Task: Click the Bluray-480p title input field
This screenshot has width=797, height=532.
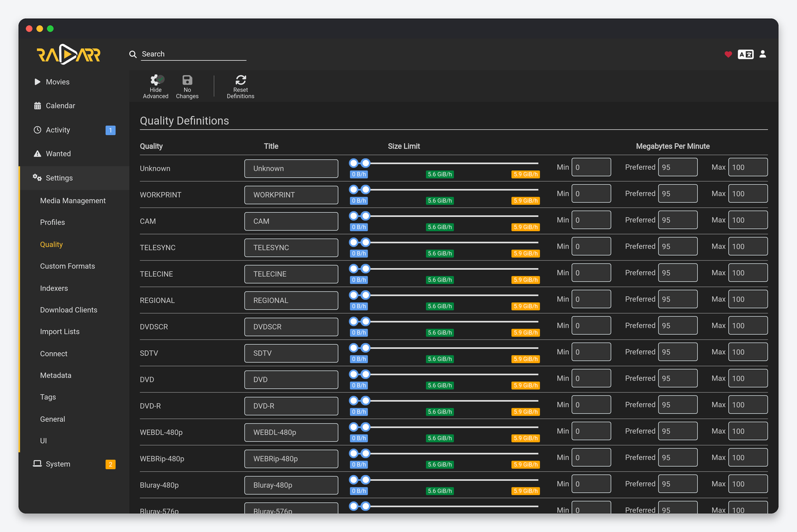Action: (x=291, y=485)
